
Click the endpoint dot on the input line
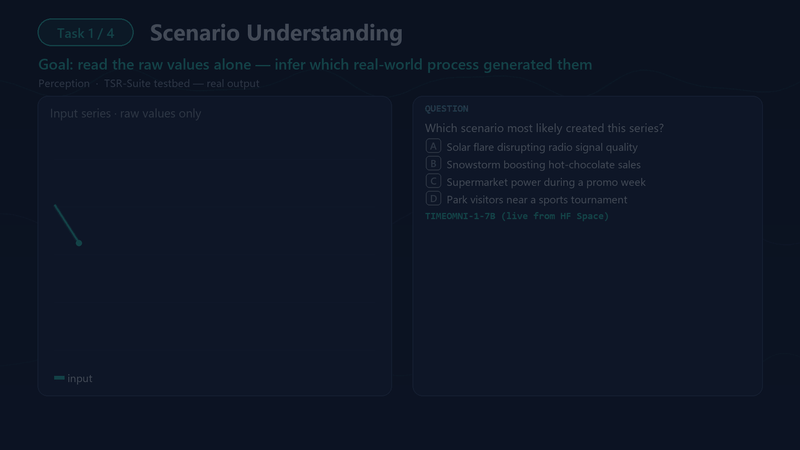point(79,243)
